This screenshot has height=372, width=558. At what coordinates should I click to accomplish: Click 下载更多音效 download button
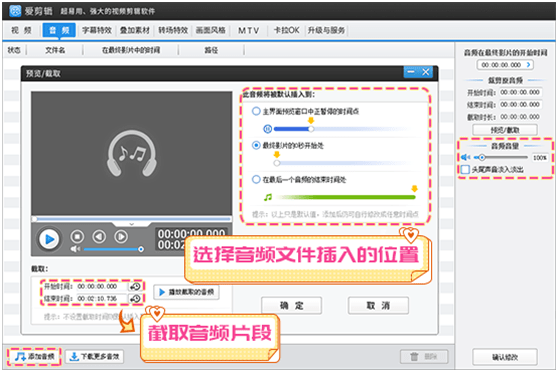(95, 356)
